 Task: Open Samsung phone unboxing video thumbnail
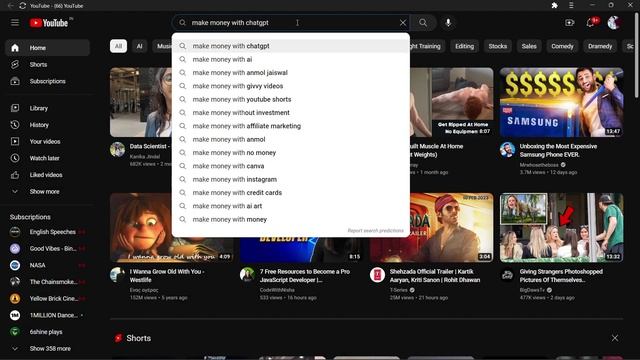click(x=562, y=102)
